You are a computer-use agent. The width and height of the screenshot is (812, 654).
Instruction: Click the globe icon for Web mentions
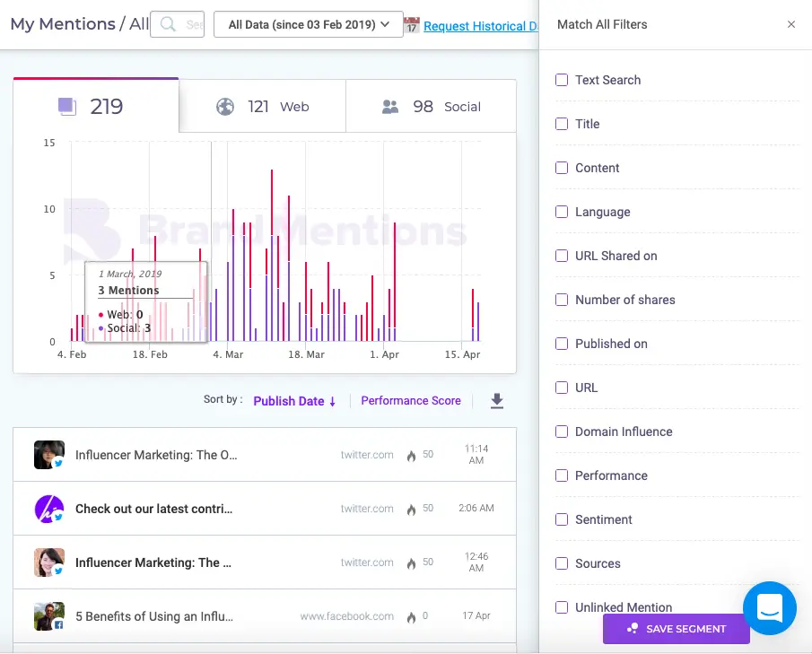coord(225,107)
